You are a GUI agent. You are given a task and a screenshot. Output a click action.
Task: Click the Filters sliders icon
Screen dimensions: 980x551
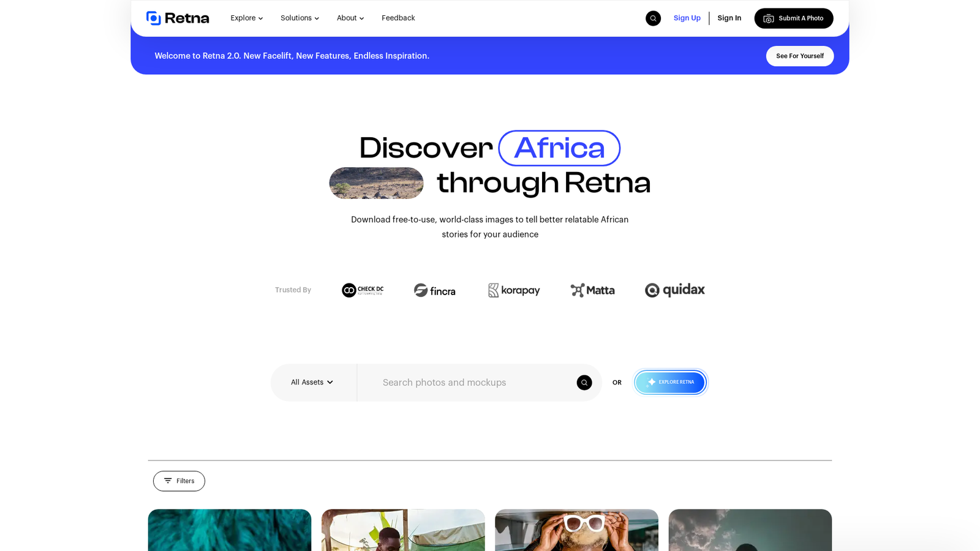168,481
